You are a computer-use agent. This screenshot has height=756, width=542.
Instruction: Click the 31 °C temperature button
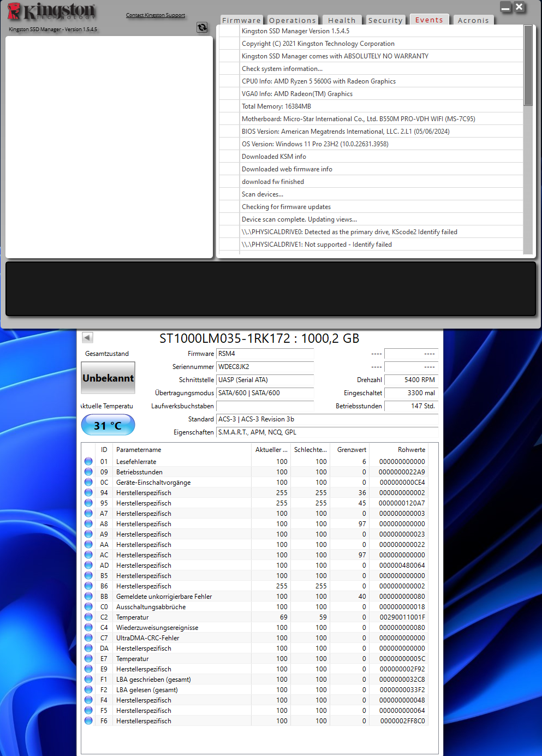[x=108, y=425]
